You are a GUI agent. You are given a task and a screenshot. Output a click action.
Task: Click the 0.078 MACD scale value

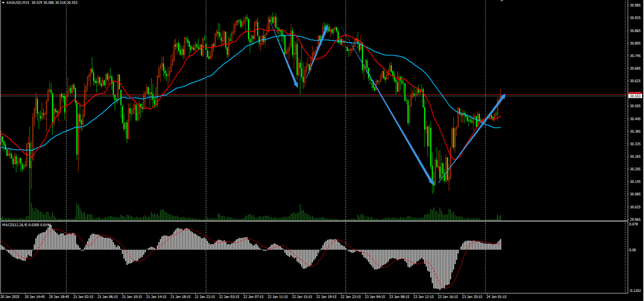633,224
